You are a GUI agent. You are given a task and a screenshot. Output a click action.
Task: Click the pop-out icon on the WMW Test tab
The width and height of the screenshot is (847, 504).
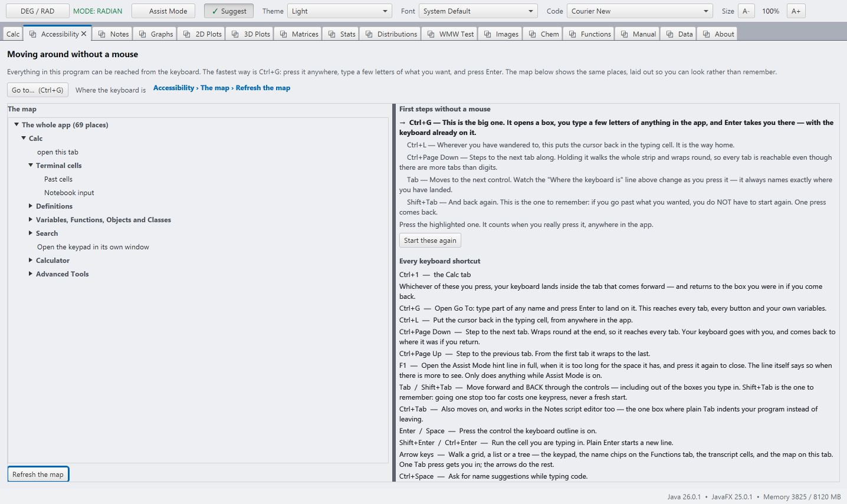click(431, 34)
